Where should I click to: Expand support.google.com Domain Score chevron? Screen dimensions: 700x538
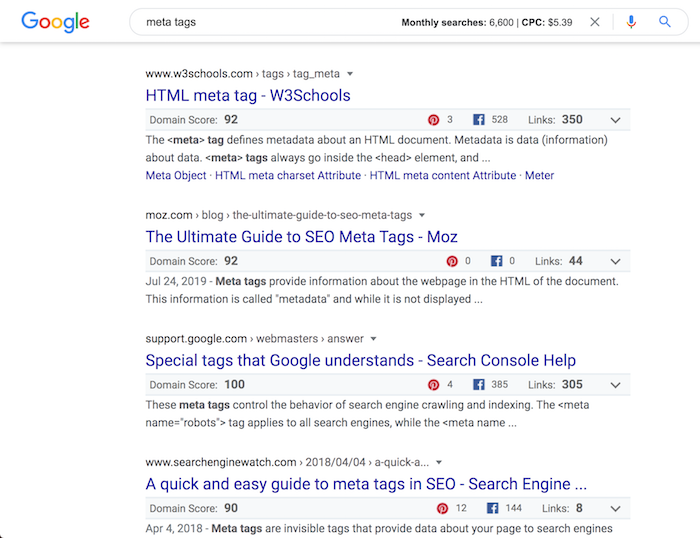pyautogui.click(x=616, y=385)
